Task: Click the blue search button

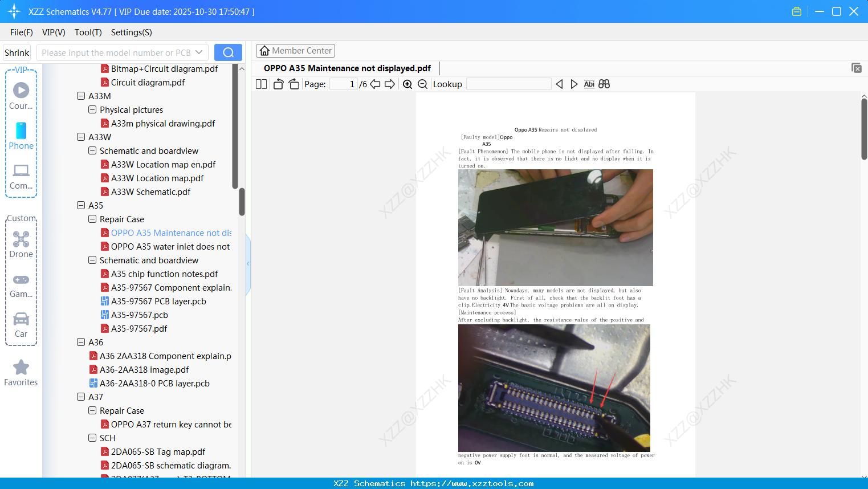Action: pyautogui.click(x=228, y=52)
